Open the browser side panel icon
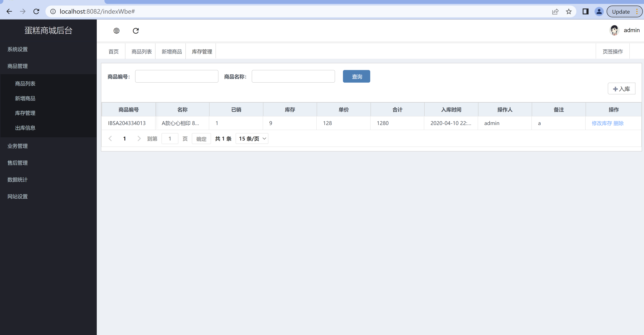The width and height of the screenshot is (644, 335). pos(585,11)
